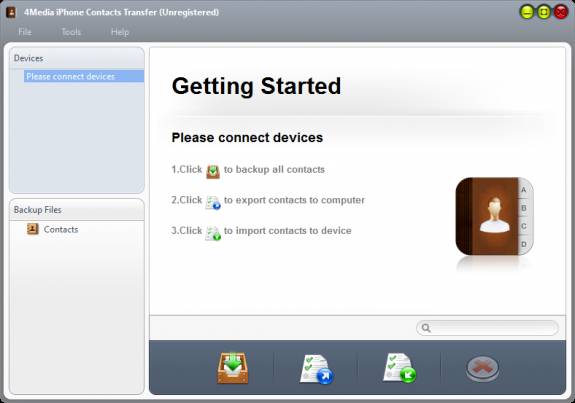Click the bold 'Please connect devices' heading
Screen dimensions: 575x403
coord(247,138)
